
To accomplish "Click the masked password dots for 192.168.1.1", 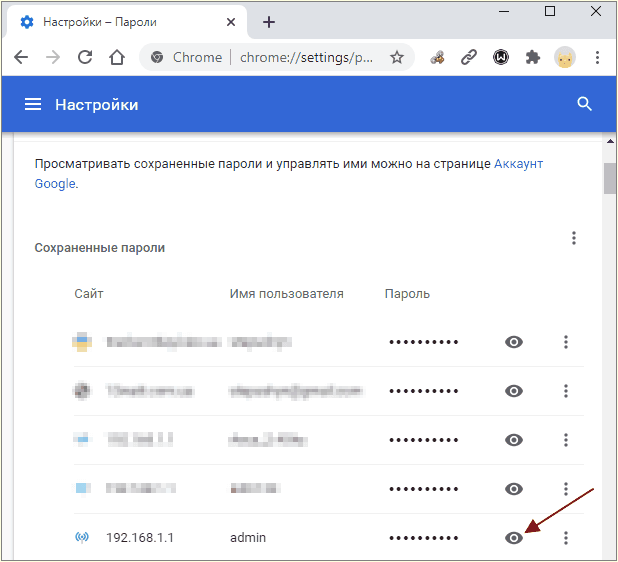I will point(424,538).
